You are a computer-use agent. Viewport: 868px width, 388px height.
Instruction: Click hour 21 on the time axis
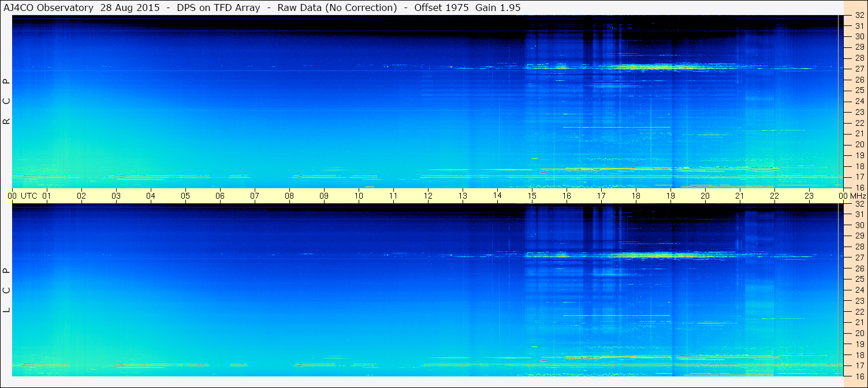(x=740, y=196)
